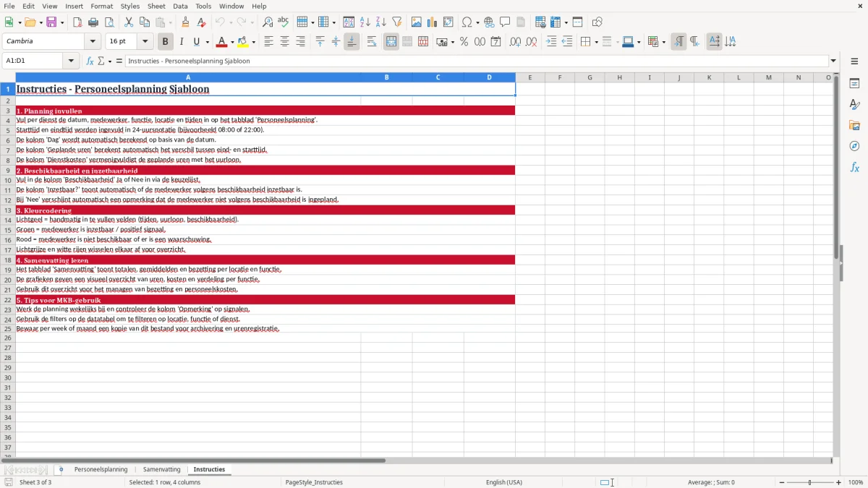868x488 pixels.
Task: Open the Format menu
Action: pyautogui.click(x=101, y=6)
